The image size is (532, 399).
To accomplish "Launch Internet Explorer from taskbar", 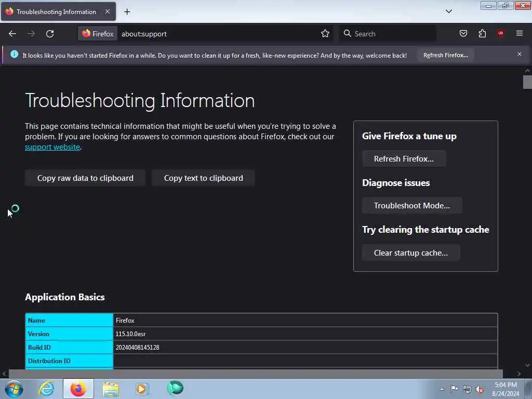I will 46,389.
